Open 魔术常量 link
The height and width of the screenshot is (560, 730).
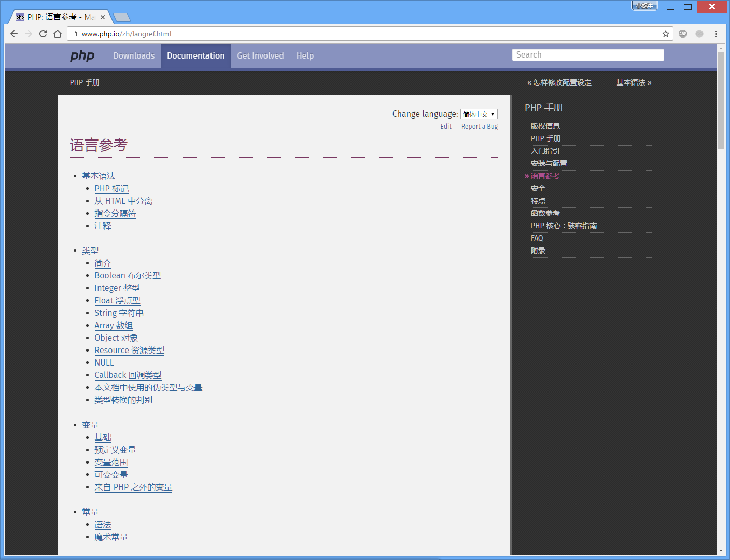pos(111,537)
